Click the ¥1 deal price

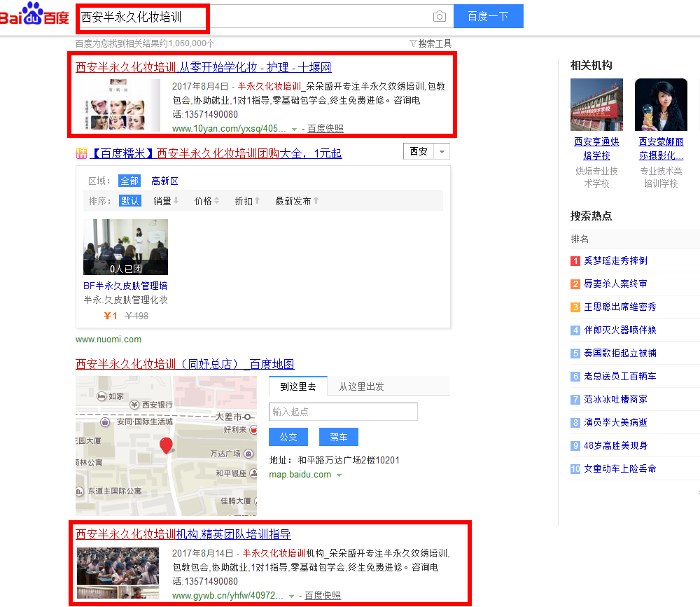111,316
